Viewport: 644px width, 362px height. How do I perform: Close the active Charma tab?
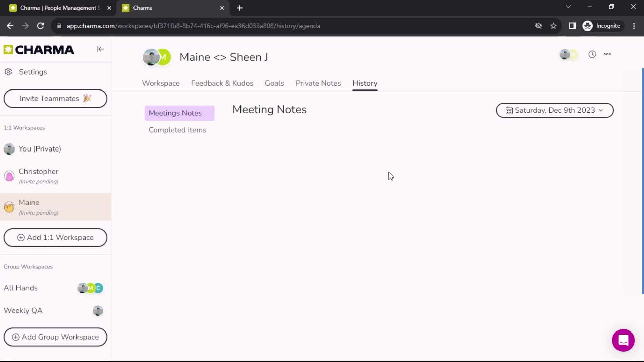[222, 8]
